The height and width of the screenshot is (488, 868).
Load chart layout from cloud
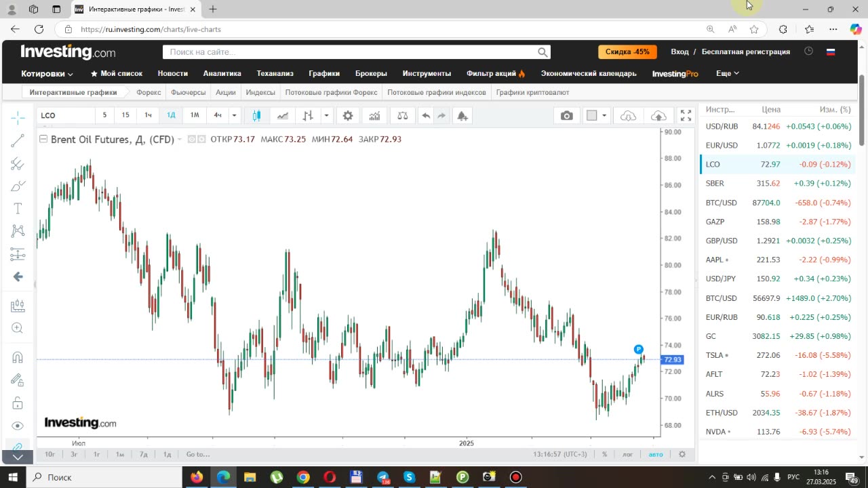[x=629, y=116]
